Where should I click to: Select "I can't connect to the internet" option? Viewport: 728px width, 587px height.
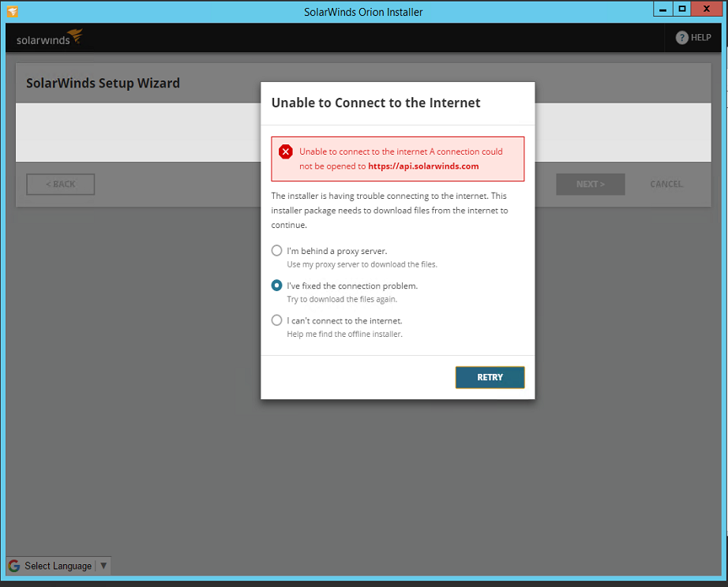pyautogui.click(x=276, y=320)
